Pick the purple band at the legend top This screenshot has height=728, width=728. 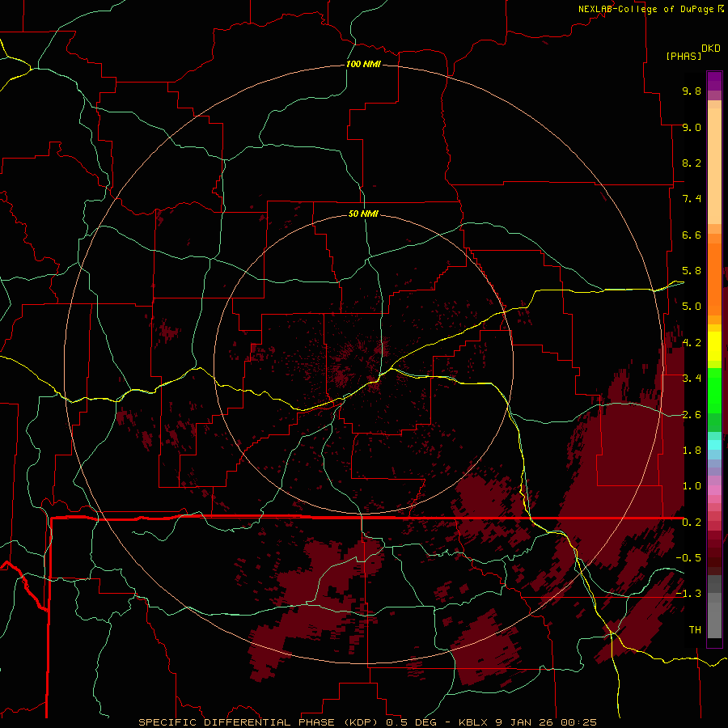coord(714,82)
